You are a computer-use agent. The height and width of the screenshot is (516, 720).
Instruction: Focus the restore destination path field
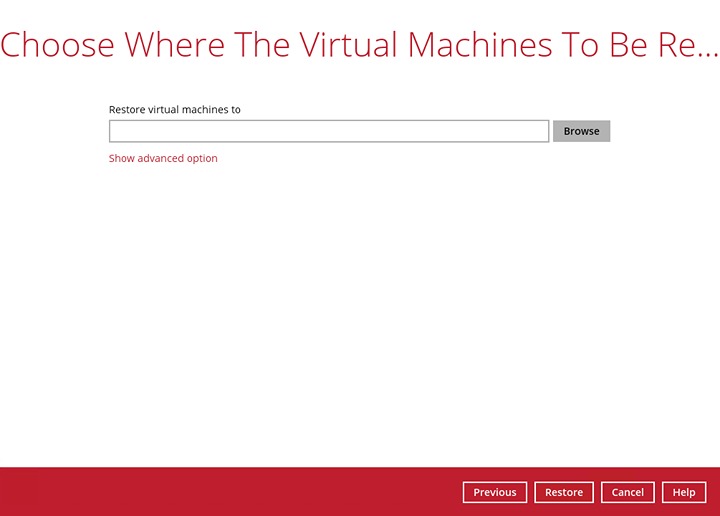click(328, 131)
